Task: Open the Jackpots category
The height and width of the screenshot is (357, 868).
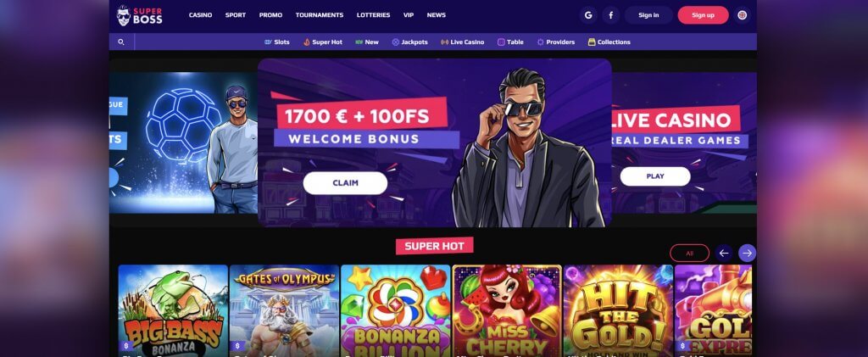Action: pos(409,42)
